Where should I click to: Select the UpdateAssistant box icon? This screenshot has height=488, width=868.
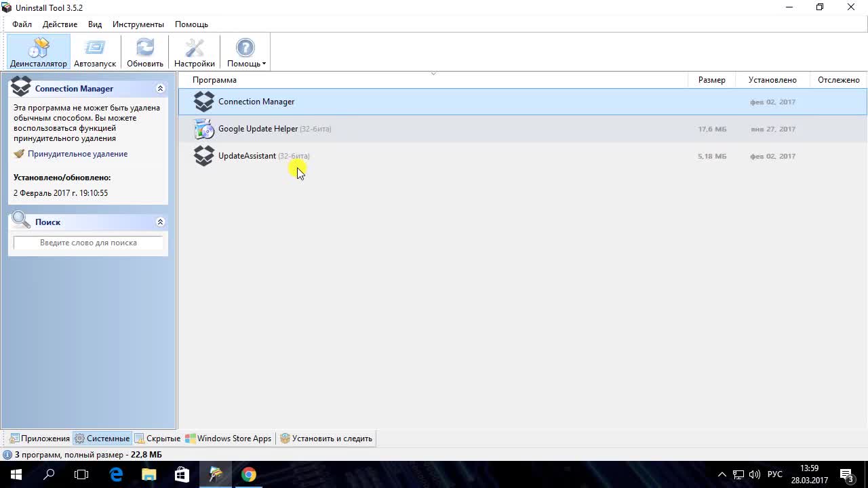coord(203,156)
